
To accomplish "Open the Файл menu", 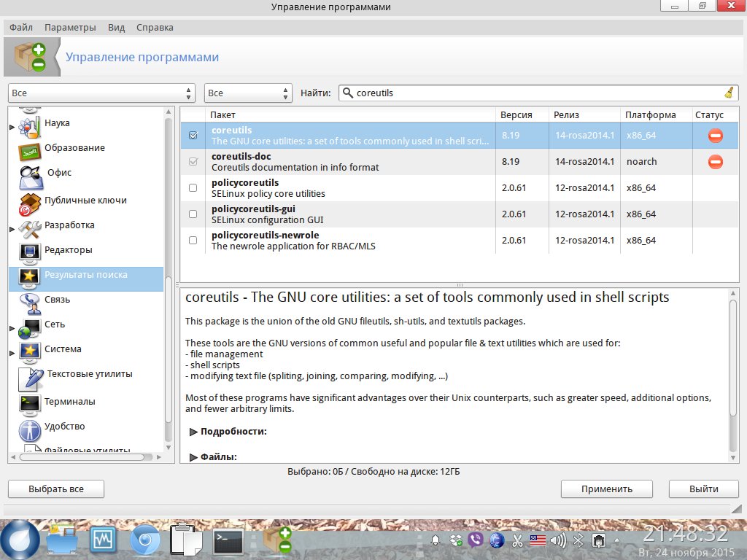I will [x=21, y=27].
